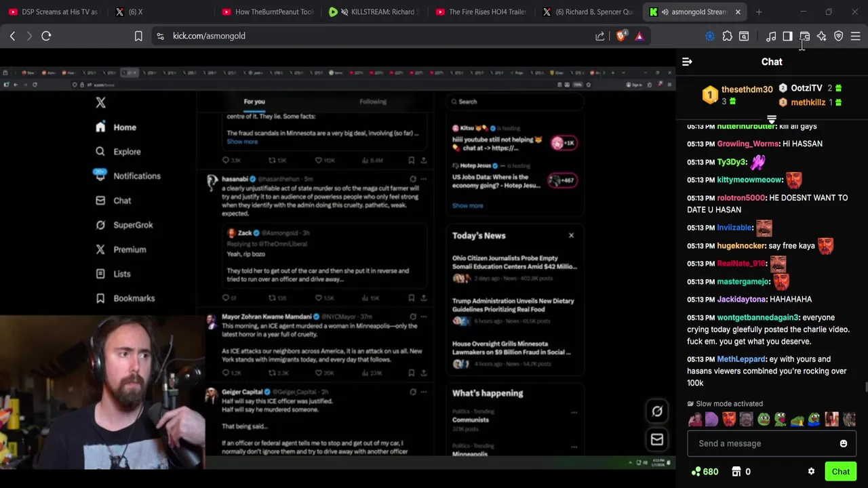
Task: Open Brave Rewards triangle icon
Action: pos(639,36)
